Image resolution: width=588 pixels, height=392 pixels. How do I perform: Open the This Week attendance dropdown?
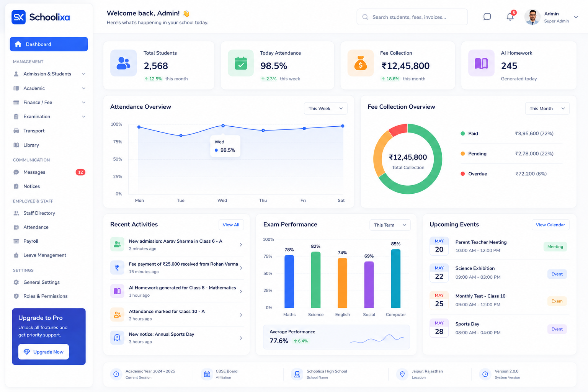tap(325, 108)
